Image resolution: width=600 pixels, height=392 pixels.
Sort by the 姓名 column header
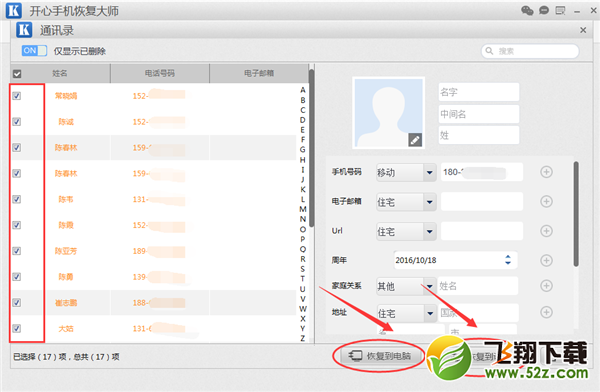60,73
